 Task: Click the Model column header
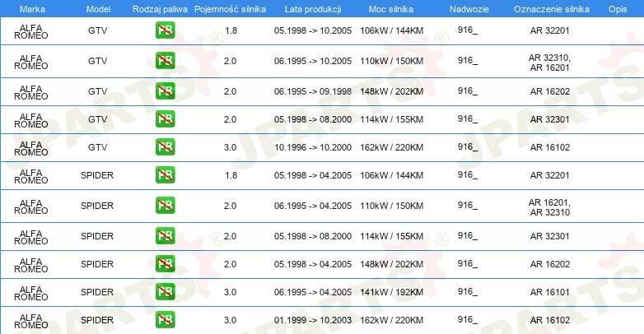point(98,9)
